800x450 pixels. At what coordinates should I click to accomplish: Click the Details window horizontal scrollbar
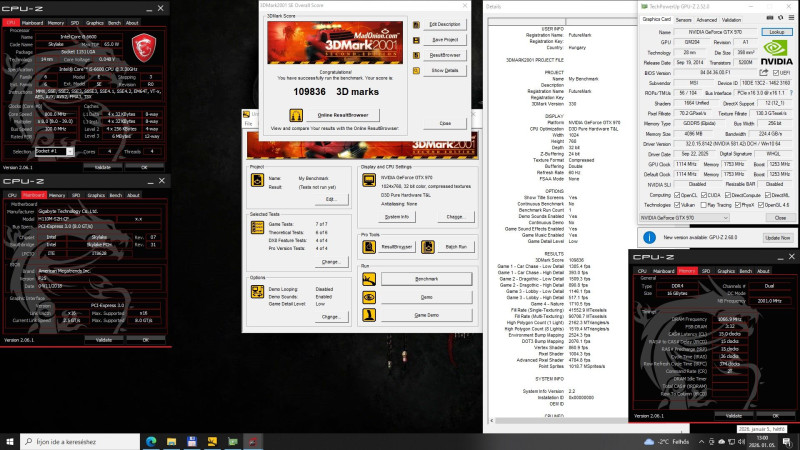click(561, 420)
